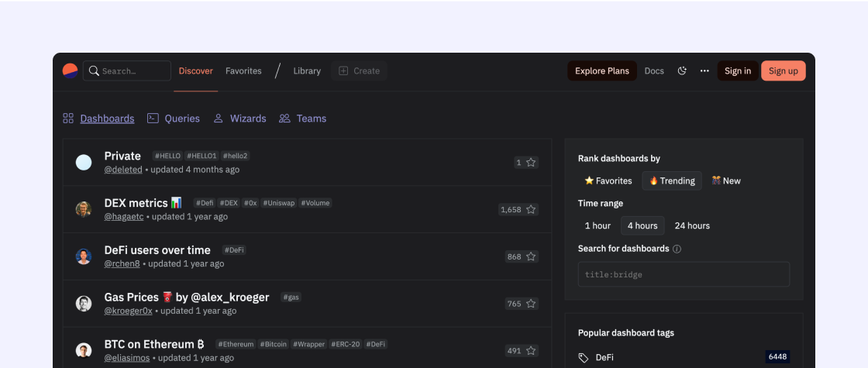The height and width of the screenshot is (368, 868).
Task: Click the plus icon in Create button
Action: tap(343, 71)
